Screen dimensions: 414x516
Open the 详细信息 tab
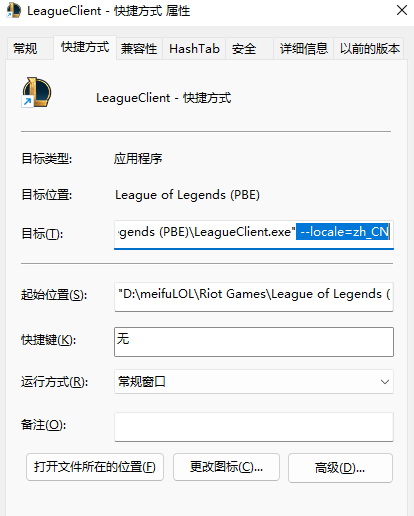303,49
